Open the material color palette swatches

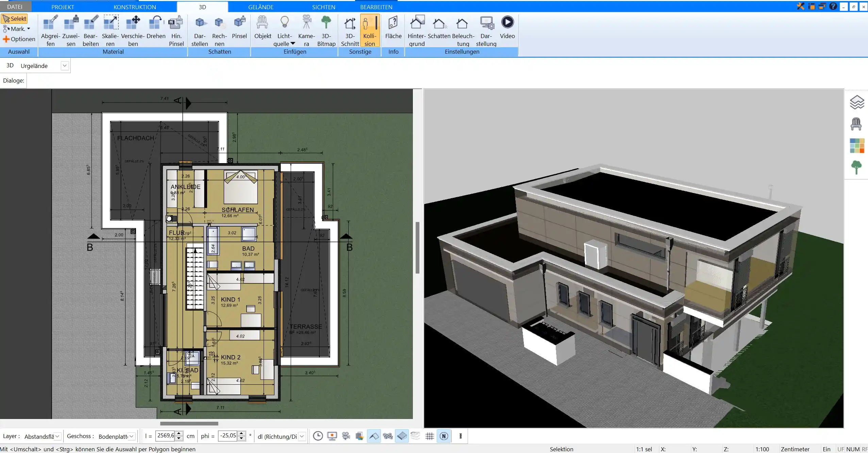pos(857,146)
